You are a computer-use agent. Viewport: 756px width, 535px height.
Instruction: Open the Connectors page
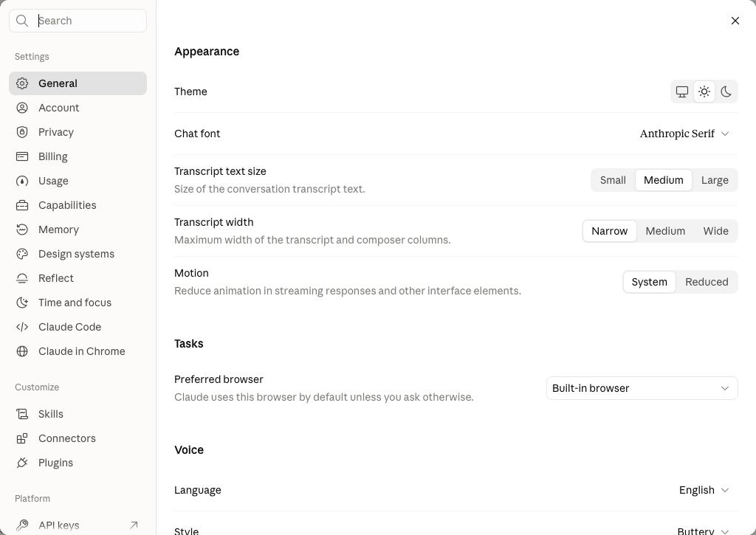[x=78, y=438]
